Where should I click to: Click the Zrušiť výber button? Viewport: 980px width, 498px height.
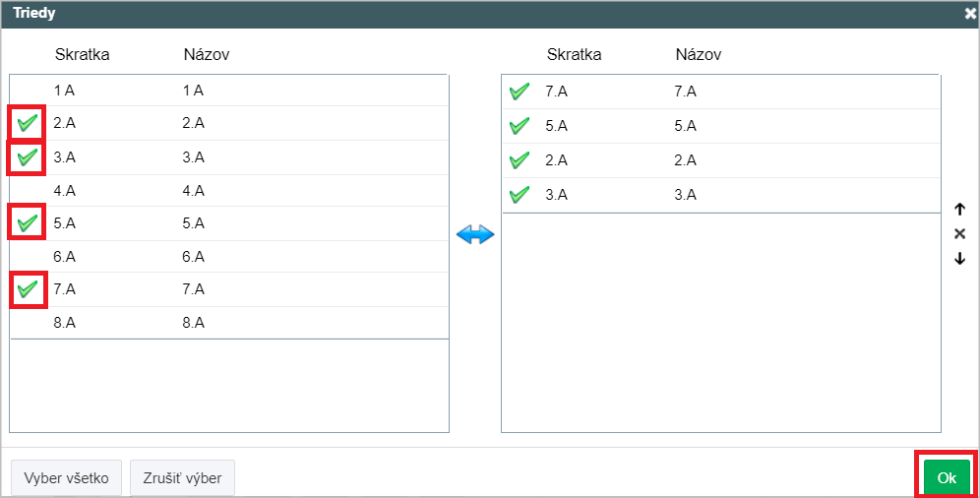[182, 478]
